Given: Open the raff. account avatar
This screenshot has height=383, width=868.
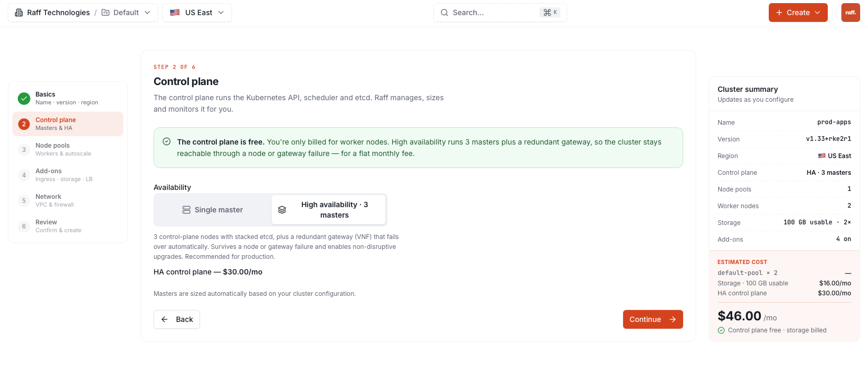Looking at the screenshot, I should [851, 13].
